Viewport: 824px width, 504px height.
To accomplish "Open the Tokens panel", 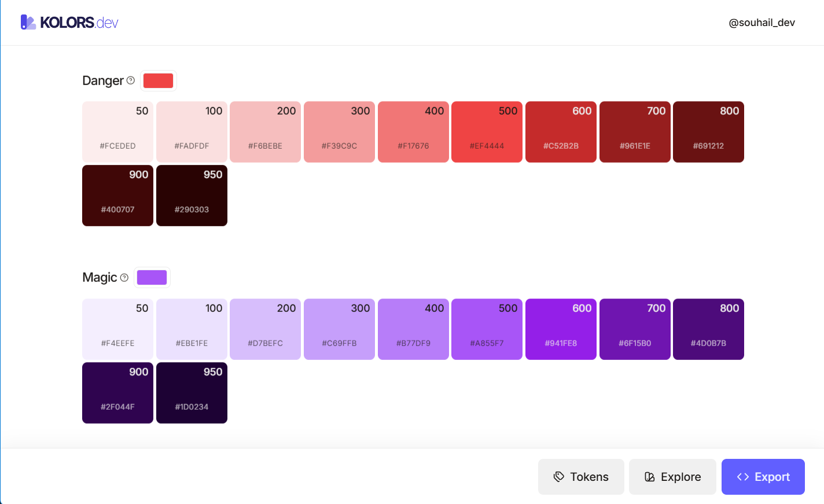I will pos(581,477).
